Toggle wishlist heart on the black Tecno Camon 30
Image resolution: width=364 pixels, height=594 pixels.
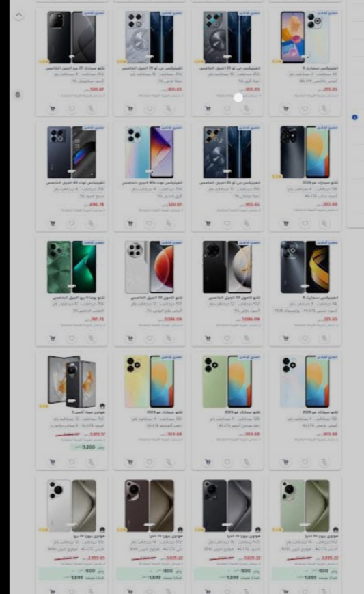[x=227, y=338]
